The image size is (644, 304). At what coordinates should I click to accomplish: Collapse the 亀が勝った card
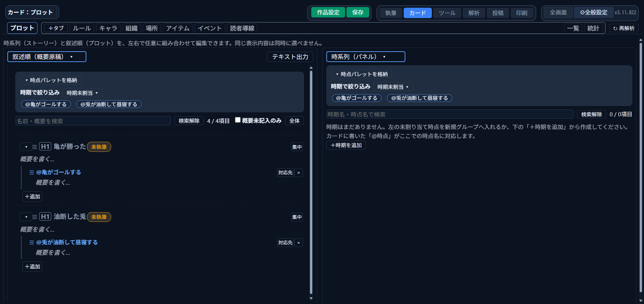tap(26, 147)
